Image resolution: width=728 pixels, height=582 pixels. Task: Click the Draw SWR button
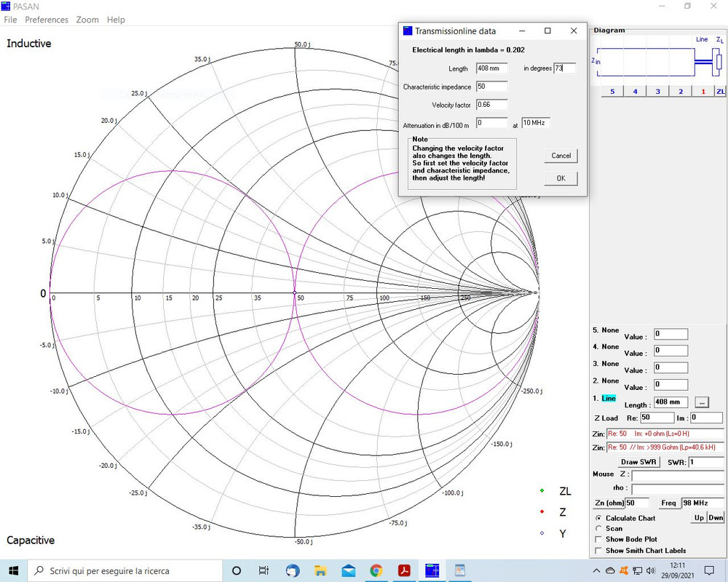(638, 462)
